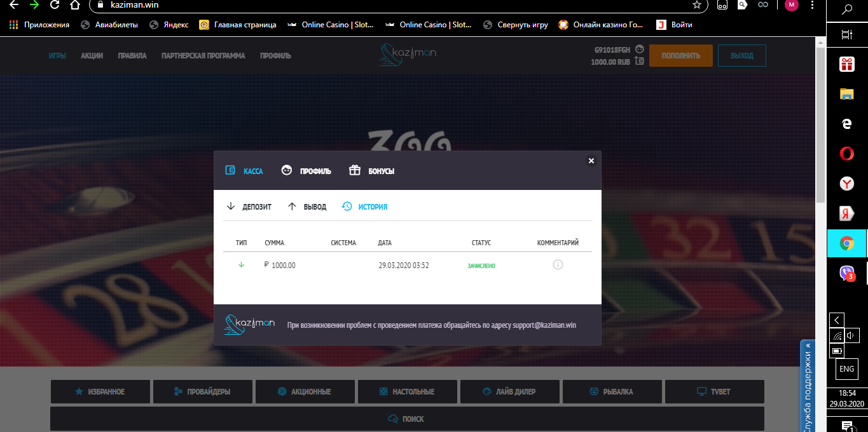Click the profile face icon near account ID
The height and width of the screenshot is (432, 868).
[640, 49]
